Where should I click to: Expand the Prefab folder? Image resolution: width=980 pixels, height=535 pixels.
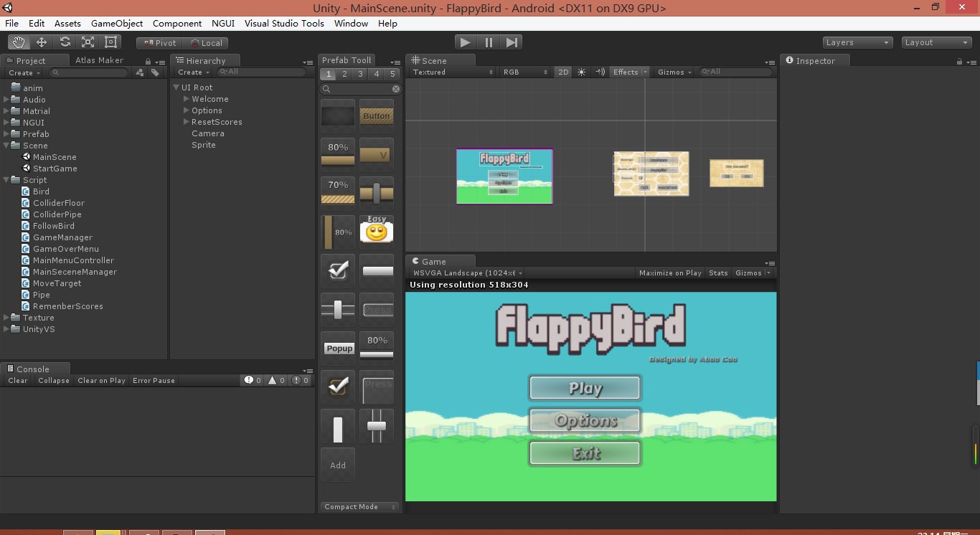point(6,134)
